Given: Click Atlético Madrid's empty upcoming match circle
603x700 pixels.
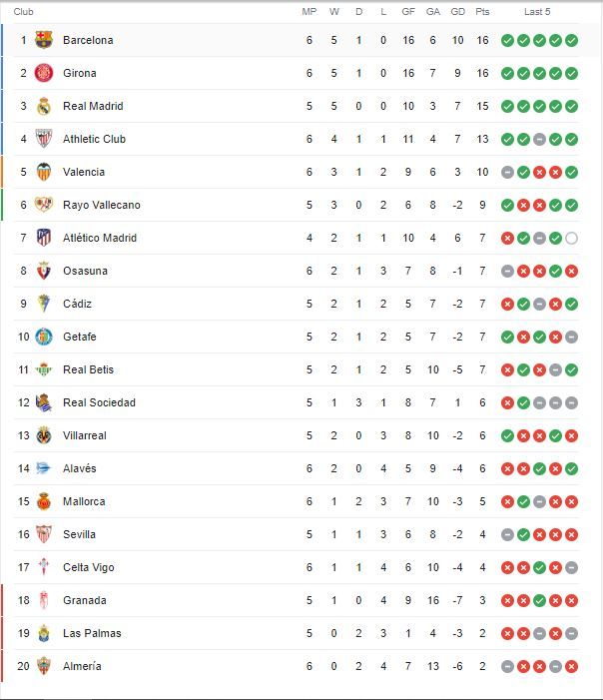Looking at the screenshot, I should (571, 238).
